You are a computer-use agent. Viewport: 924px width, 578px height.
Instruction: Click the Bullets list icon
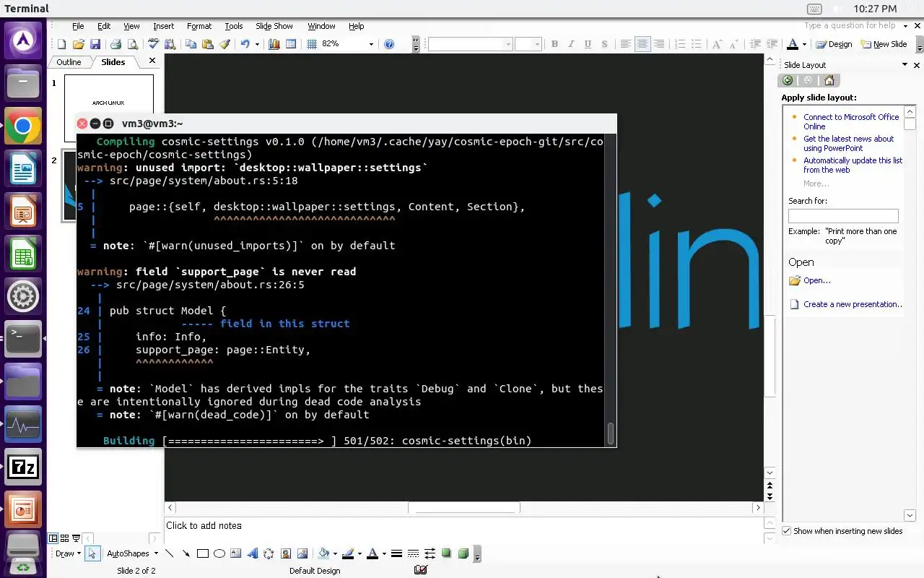(696, 44)
